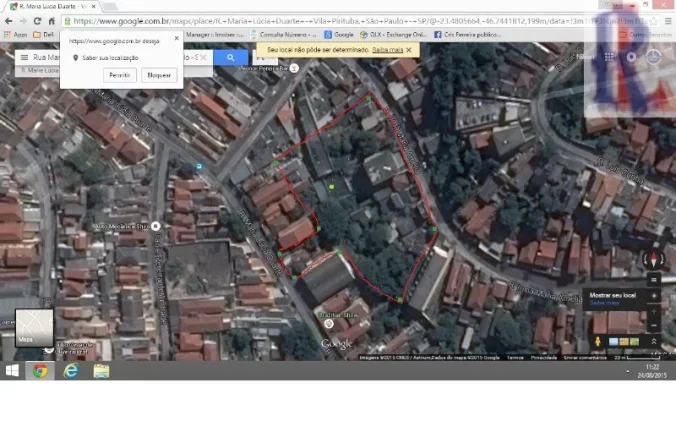This screenshot has height=432, width=676.
Task: Zoom out with the minus button
Action: (x=654, y=326)
